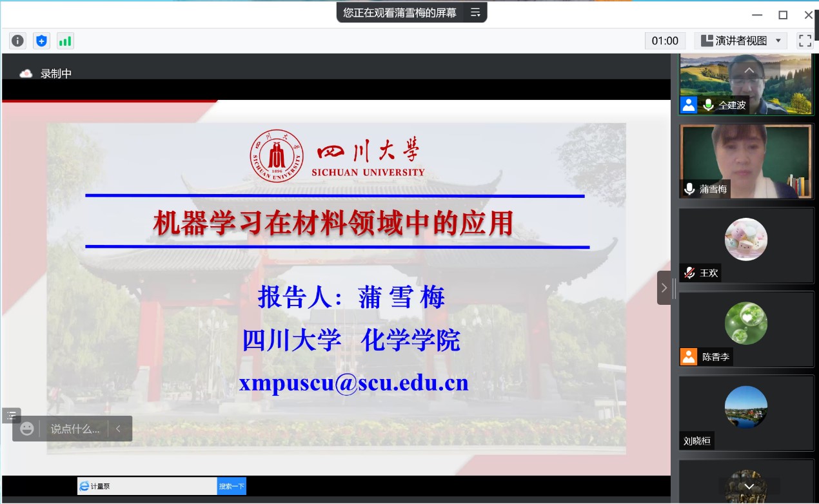Select 陈香李's participant thumbnail
Screen dimensions: 819x504
coord(746,329)
